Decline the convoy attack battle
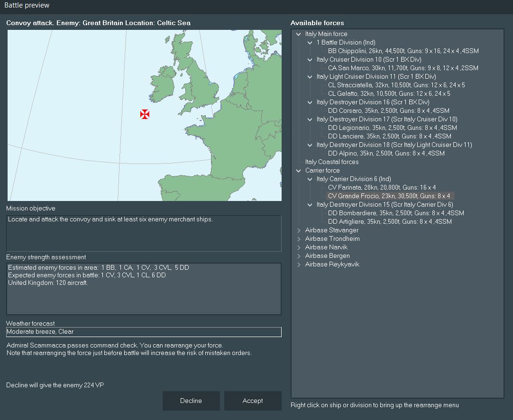Screen dimensions: 513x420 [191, 401]
